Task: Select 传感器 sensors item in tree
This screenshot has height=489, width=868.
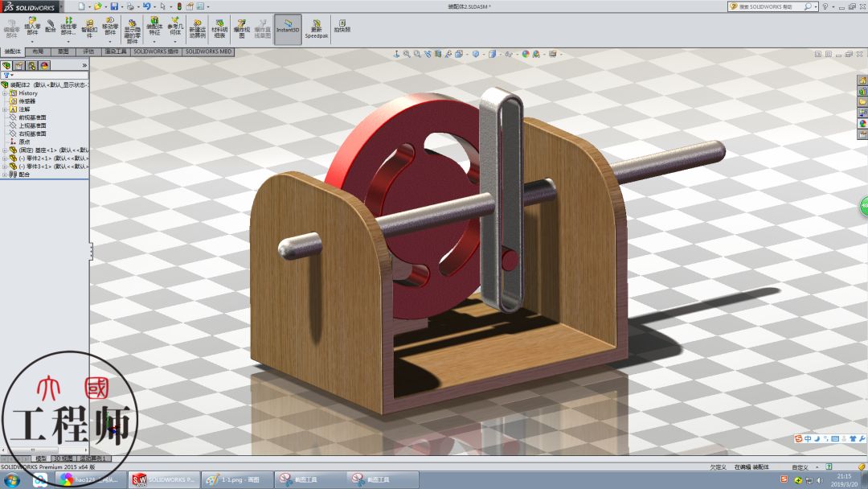Action: pyautogui.click(x=27, y=101)
